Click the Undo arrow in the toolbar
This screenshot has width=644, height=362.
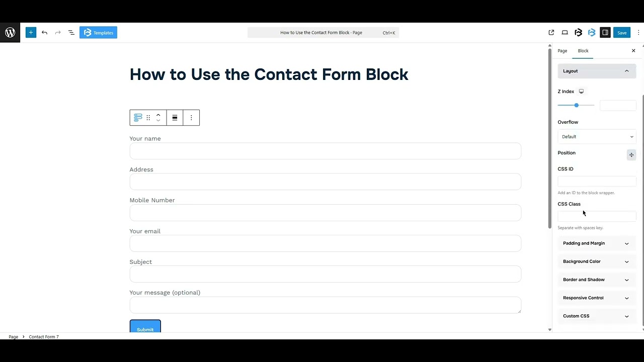point(44,32)
